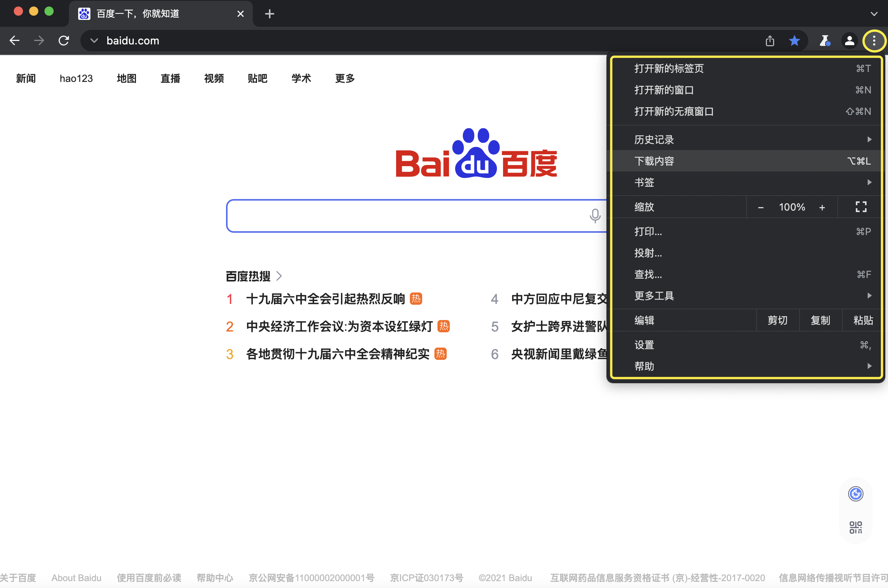This screenshot has width=888, height=588.
Task: Open the user profile icon
Action: point(849,41)
